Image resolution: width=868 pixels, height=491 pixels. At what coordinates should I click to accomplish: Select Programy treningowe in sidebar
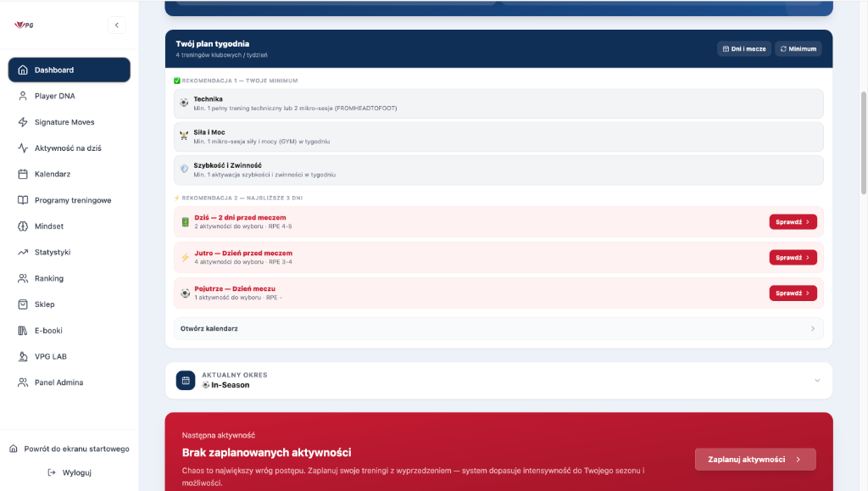point(70,200)
